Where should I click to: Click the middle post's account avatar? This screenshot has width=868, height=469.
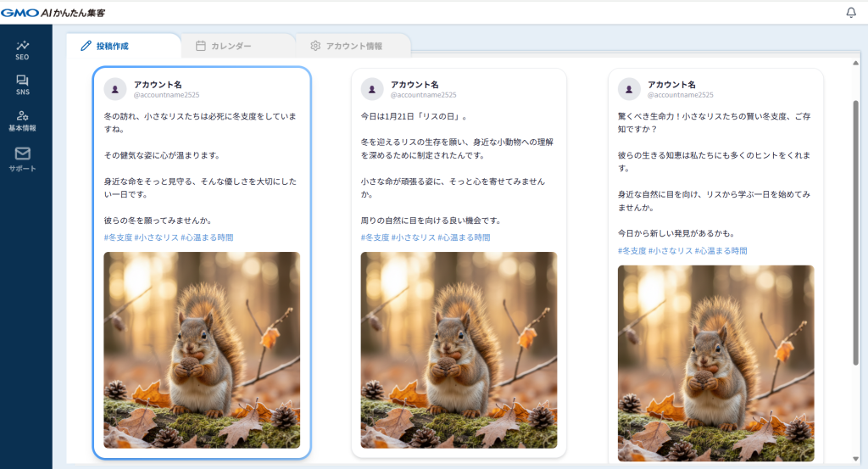point(372,89)
